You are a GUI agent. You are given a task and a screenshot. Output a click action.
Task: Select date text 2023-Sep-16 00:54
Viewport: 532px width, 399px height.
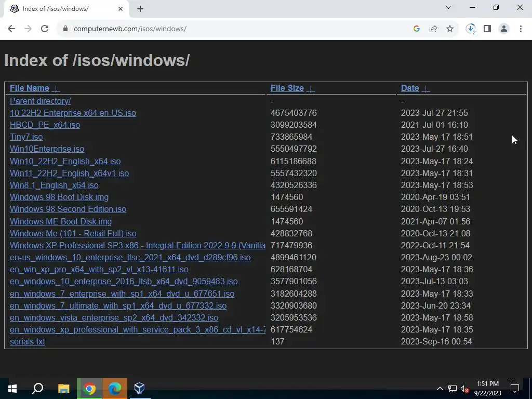pos(436,341)
